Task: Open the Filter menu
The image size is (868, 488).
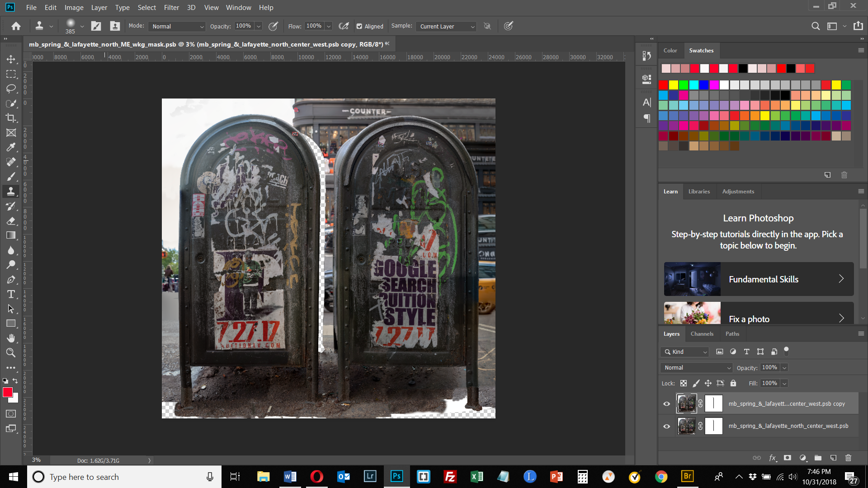Action: [x=171, y=7]
